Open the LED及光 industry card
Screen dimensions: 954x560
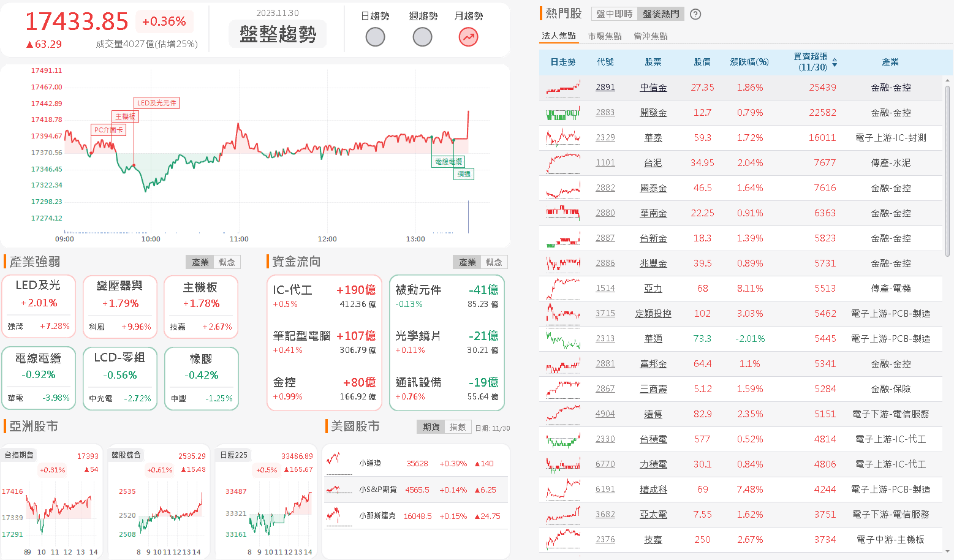(39, 306)
